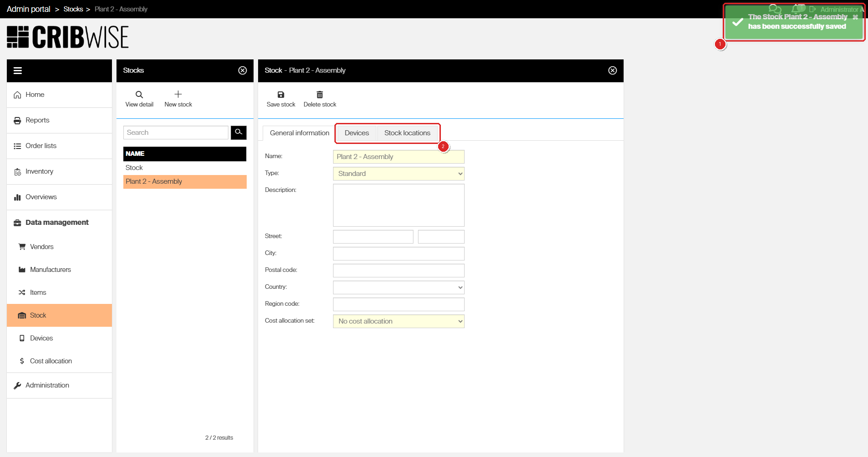Click the Data management briefcase icon

(17, 223)
